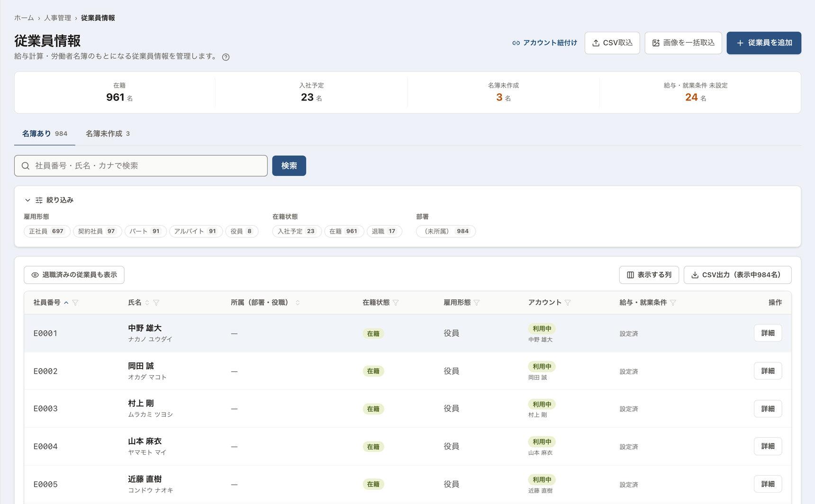Viewport: 815px width, 504px height.
Task: Click アカウント紐付け link
Action: (x=544, y=43)
